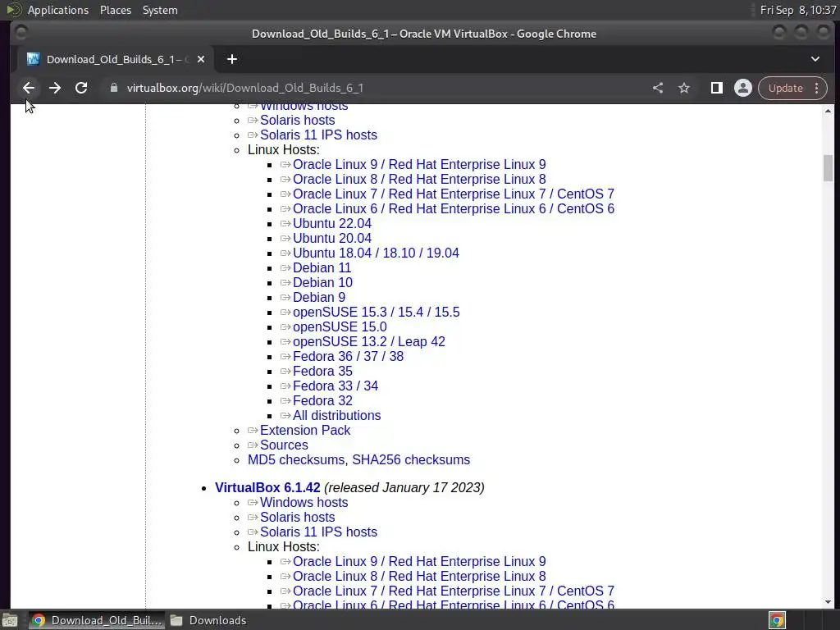The width and height of the screenshot is (840, 630).
Task: Click the padlock site info icon
Action: coord(113,88)
